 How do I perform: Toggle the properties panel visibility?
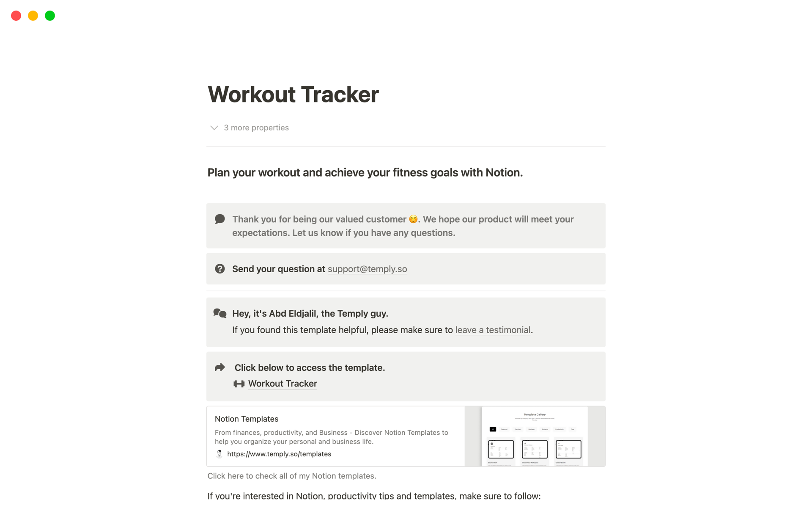click(x=250, y=127)
